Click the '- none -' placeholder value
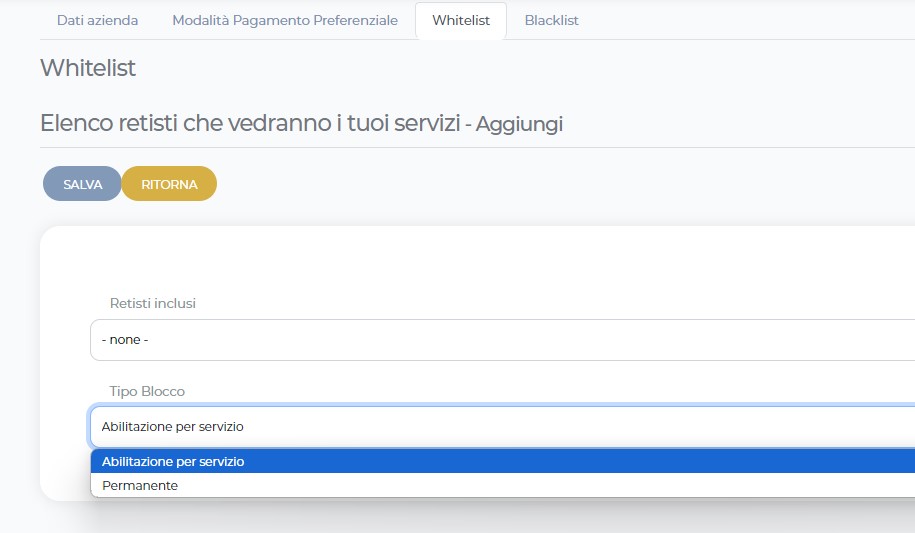Viewport: 915px width, 533px height. [125, 340]
